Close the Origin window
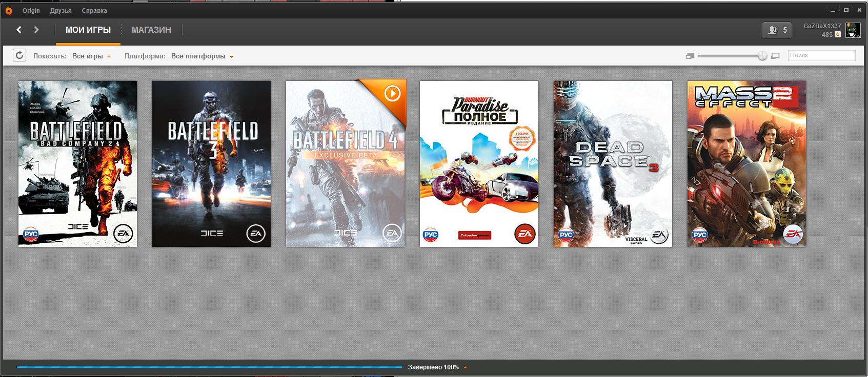Image resolution: width=868 pixels, height=377 pixels. [859, 10]
